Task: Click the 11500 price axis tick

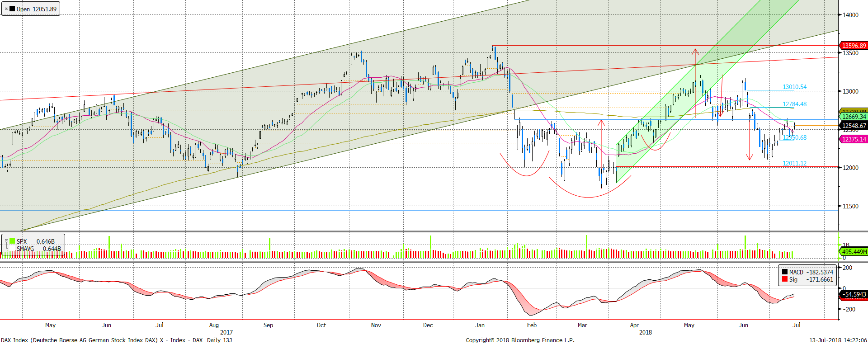Action: coord(850,206)
